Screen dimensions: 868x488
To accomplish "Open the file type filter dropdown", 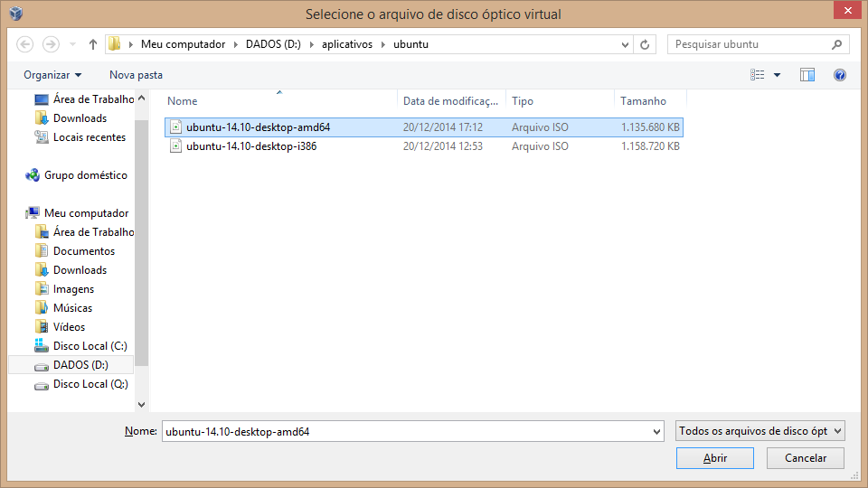I will (x=760, y=431).
